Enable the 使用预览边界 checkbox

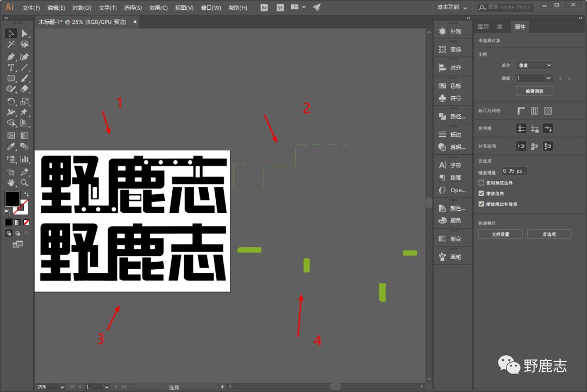482,183
